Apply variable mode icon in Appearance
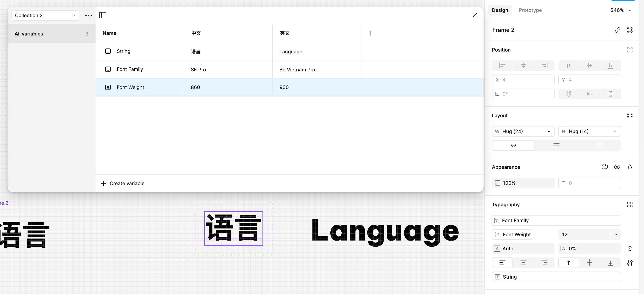644x294 pixels. pos(605,167)
